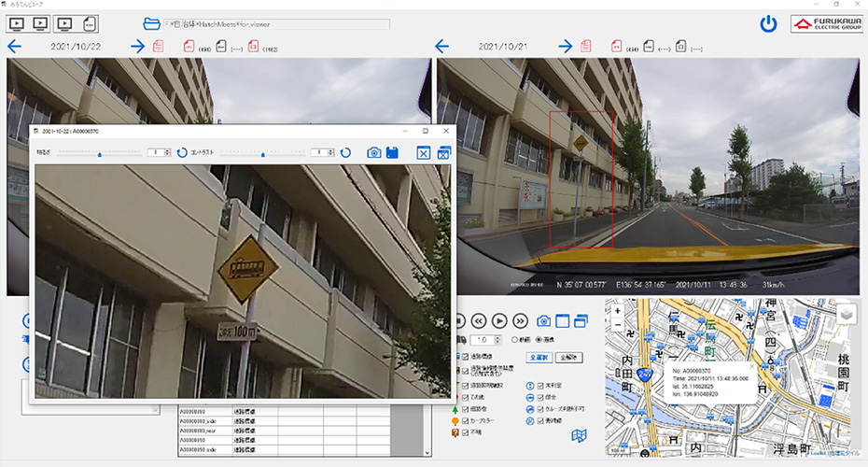Reset contrast with the circular arrow icon
This screenshot has width=868, height=467.
(x=345, y=152)
